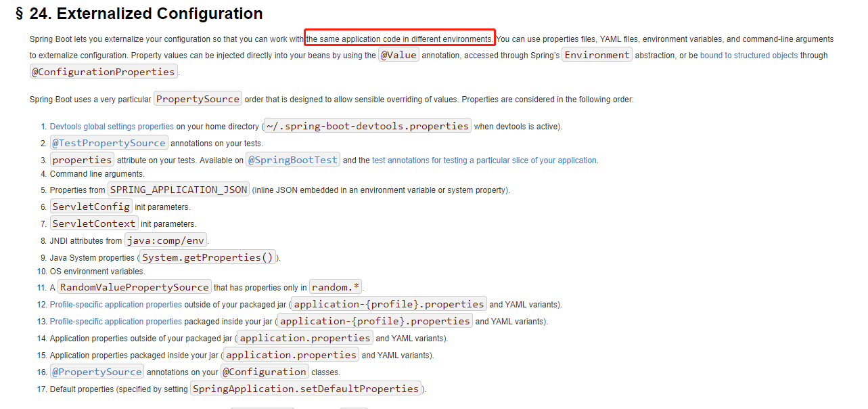Click 'application-{profile}.properties' code in item 12
Viewport: 868px width, 409px height.
(389, 304)
